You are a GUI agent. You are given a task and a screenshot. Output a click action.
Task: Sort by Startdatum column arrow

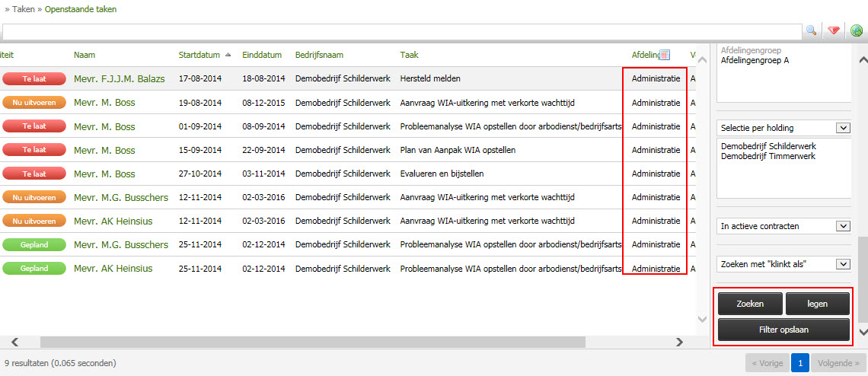tap(228, 55)
